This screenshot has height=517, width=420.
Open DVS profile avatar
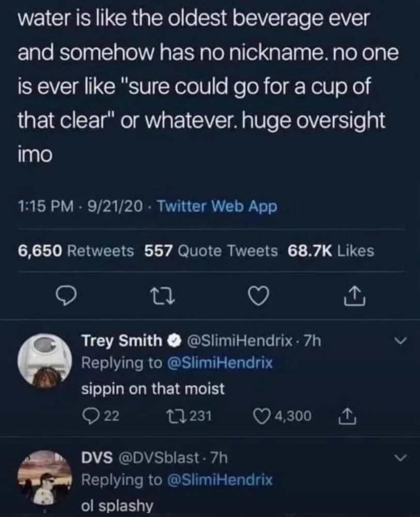[45, 478]
